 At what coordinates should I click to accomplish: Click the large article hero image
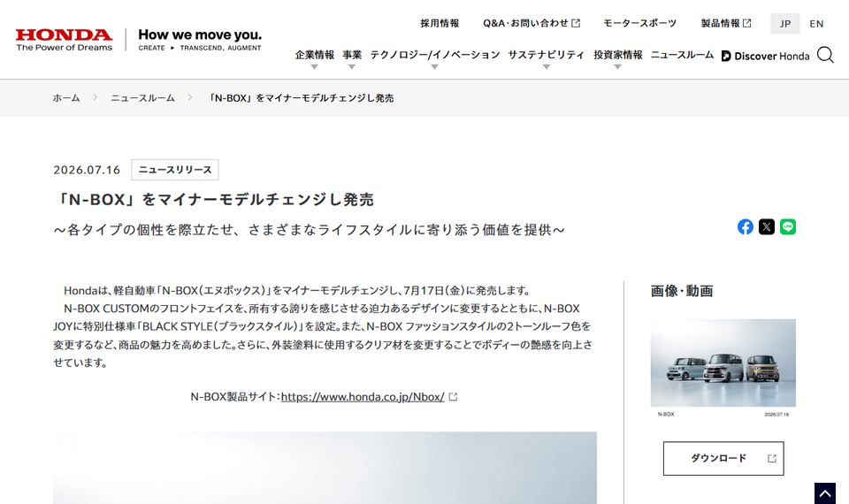[325, 468]
